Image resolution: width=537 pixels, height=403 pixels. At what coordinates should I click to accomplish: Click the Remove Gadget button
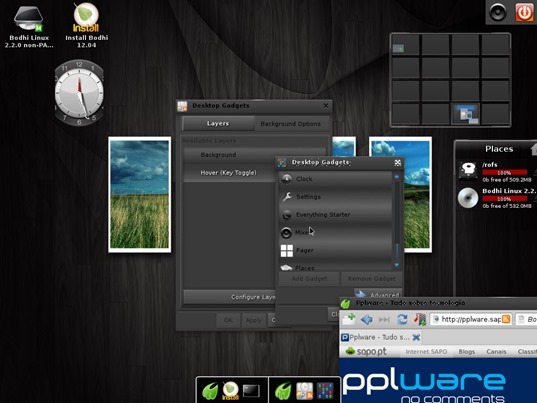pyautogui.click(x=371, y=279)
